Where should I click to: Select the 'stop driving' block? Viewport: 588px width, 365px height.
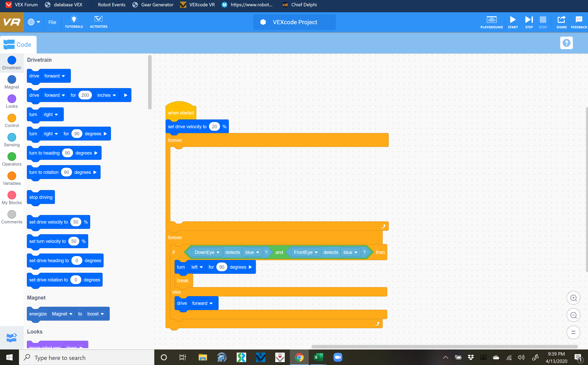click(x=41, y=197)
